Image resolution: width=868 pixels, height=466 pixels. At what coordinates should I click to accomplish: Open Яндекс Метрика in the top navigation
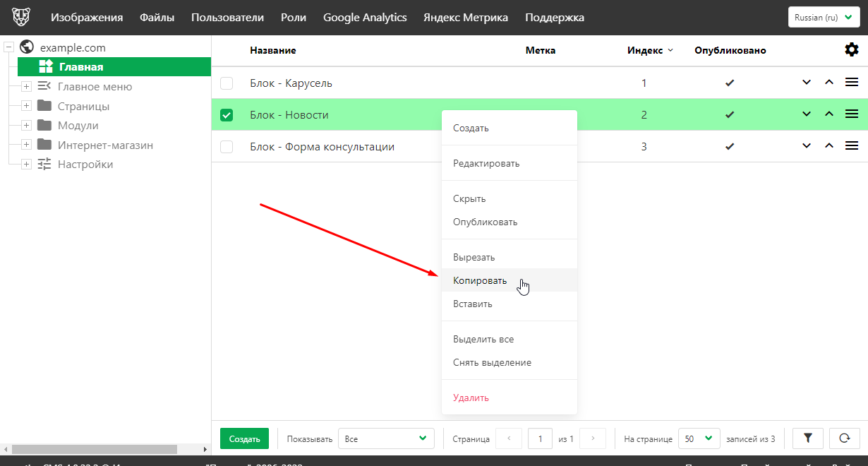pos(466,18)
